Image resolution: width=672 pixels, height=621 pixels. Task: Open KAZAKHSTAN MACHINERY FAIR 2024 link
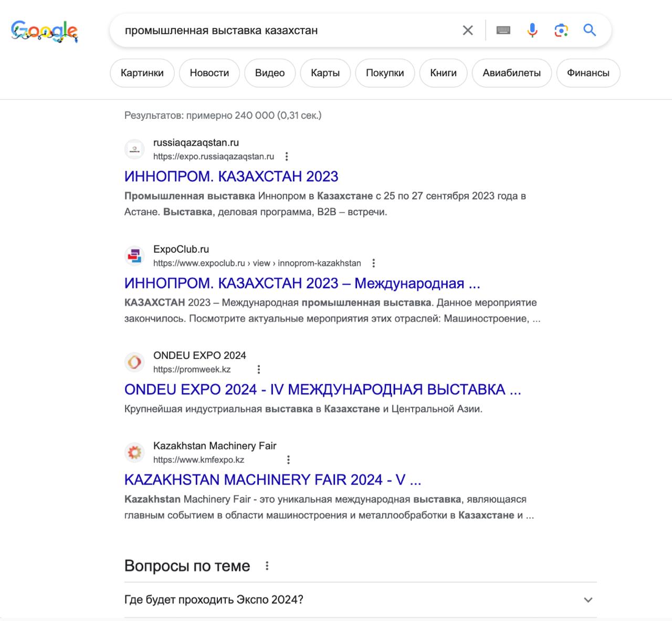point(272,480)
